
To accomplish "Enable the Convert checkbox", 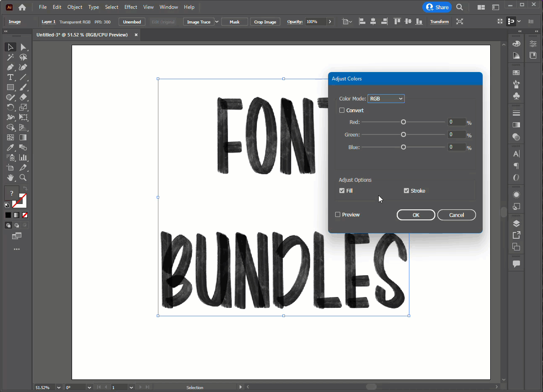I will click(x=342, y=110).
